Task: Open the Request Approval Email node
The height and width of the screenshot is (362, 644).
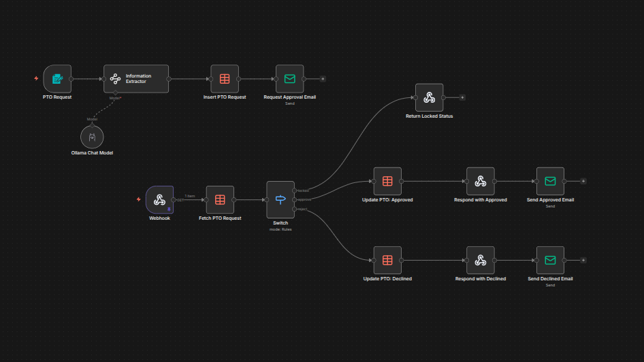Action: 289,79
